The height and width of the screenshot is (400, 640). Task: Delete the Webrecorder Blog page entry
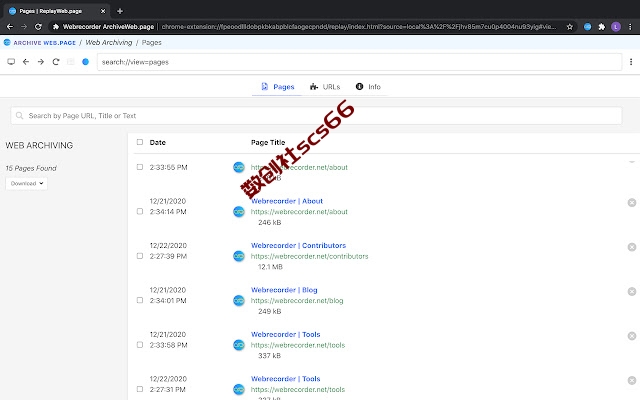[x=632, y=291]
